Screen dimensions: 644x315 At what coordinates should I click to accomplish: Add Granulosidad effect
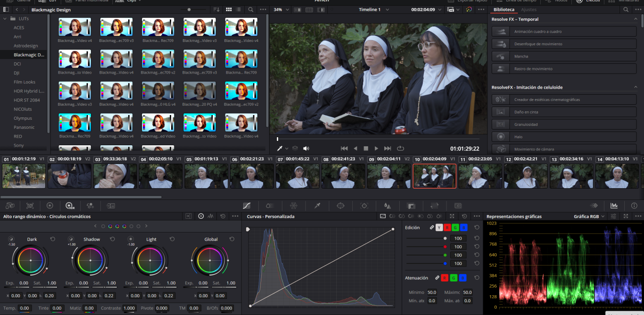(x=564, y=124)
